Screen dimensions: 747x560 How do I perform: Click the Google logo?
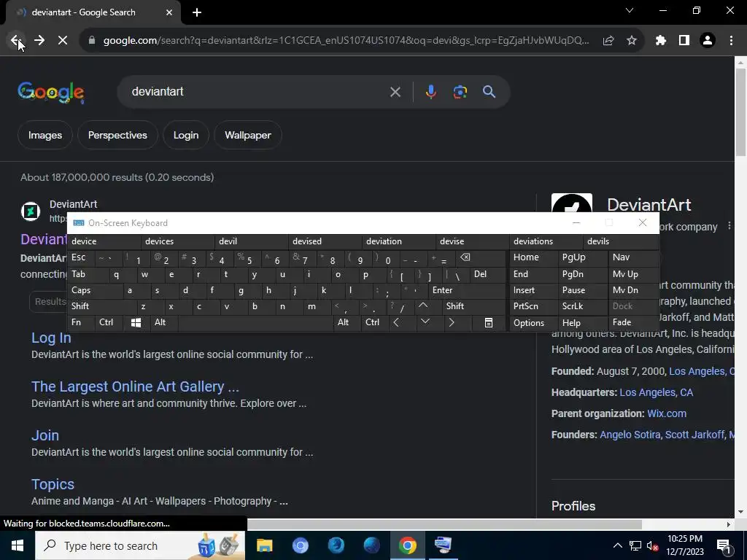[x=51, y=92]
